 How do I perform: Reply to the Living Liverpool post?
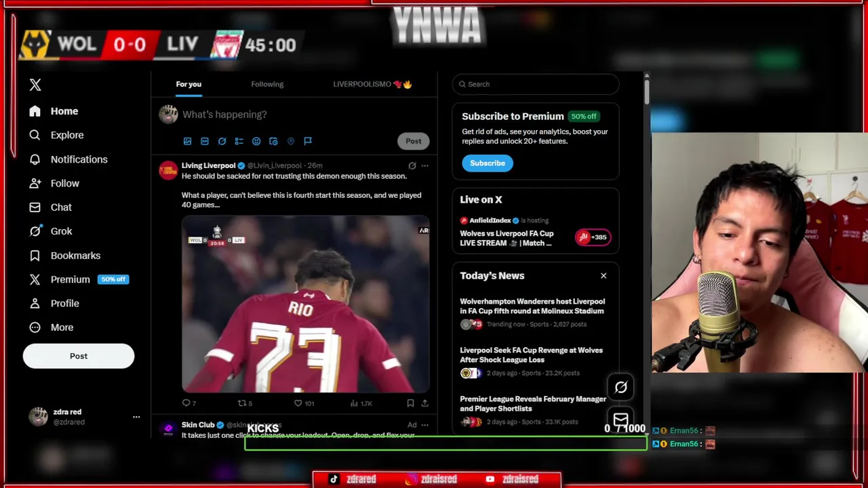(189, 403)
